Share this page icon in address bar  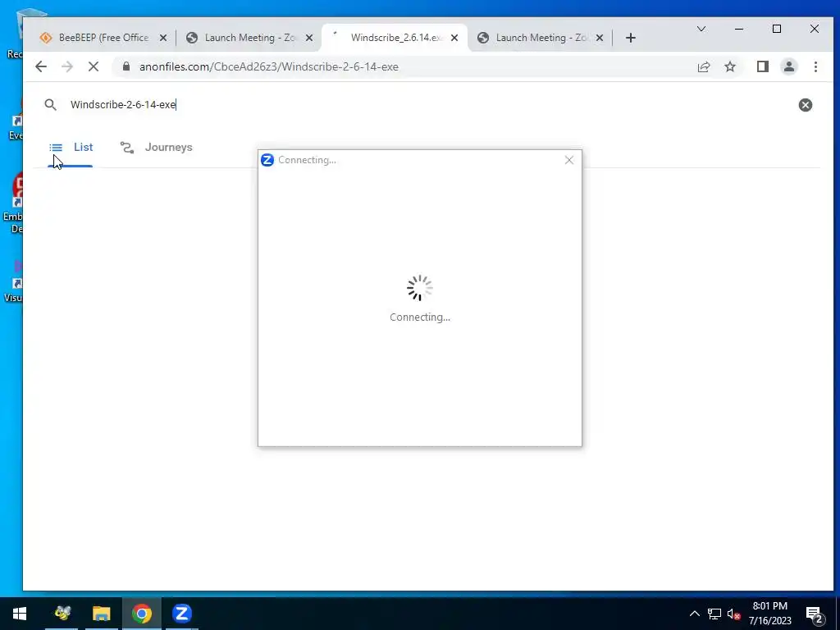click(x=703, y=66)
